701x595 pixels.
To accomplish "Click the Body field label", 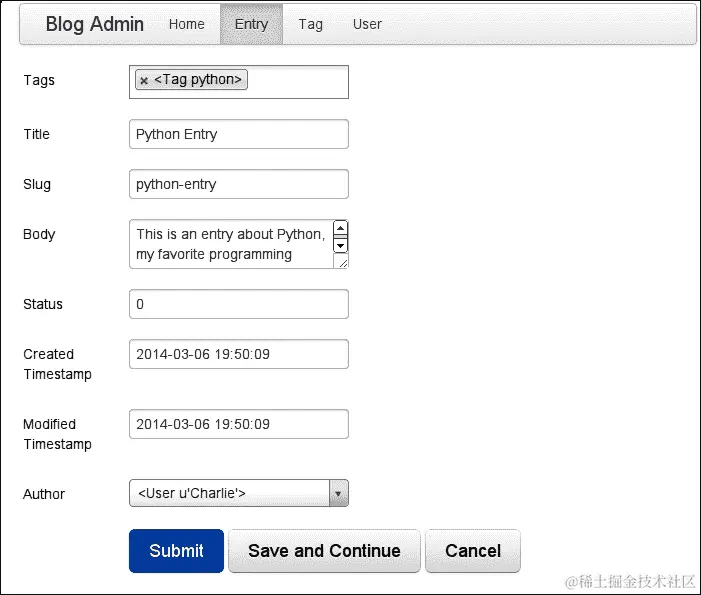I will 39,235.
